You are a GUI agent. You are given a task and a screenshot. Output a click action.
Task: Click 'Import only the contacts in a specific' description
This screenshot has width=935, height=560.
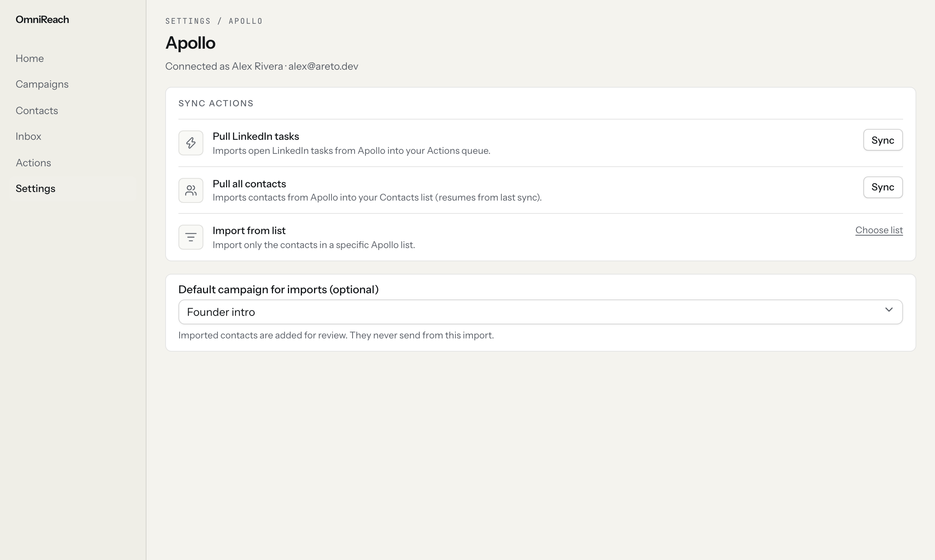coord(314,245)
